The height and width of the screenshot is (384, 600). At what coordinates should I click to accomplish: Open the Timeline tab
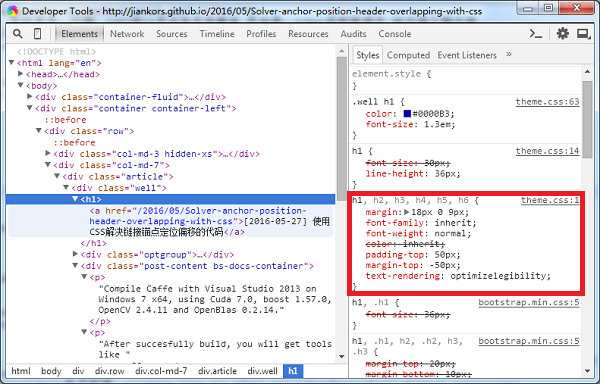point(217,34)
